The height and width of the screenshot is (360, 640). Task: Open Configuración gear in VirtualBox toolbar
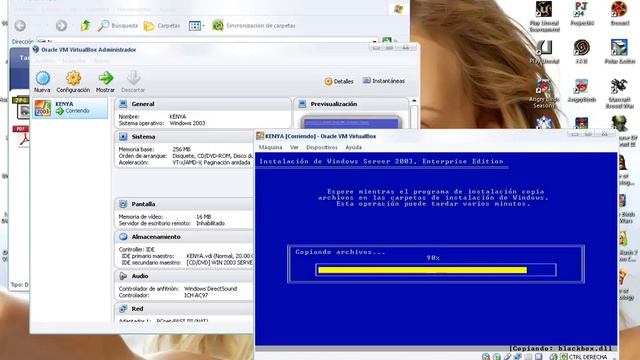coord(73,78)
